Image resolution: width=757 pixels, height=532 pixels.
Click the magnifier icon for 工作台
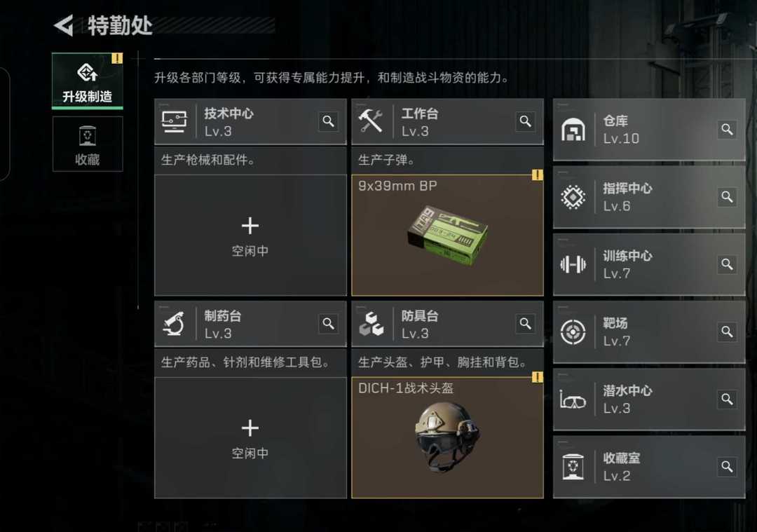coord(525,121)
